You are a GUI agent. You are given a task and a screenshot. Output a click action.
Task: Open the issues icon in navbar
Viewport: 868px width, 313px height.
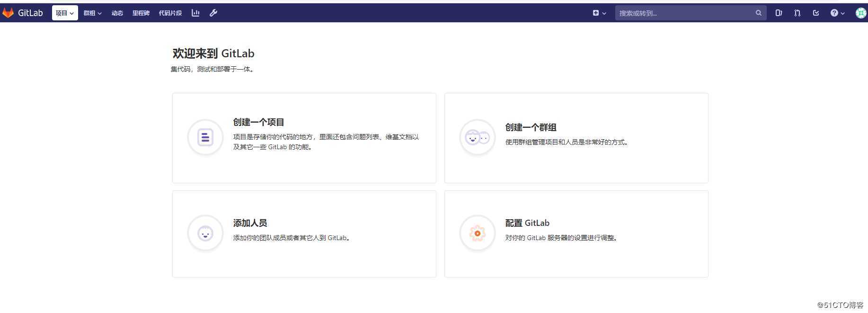coord(779,13)
